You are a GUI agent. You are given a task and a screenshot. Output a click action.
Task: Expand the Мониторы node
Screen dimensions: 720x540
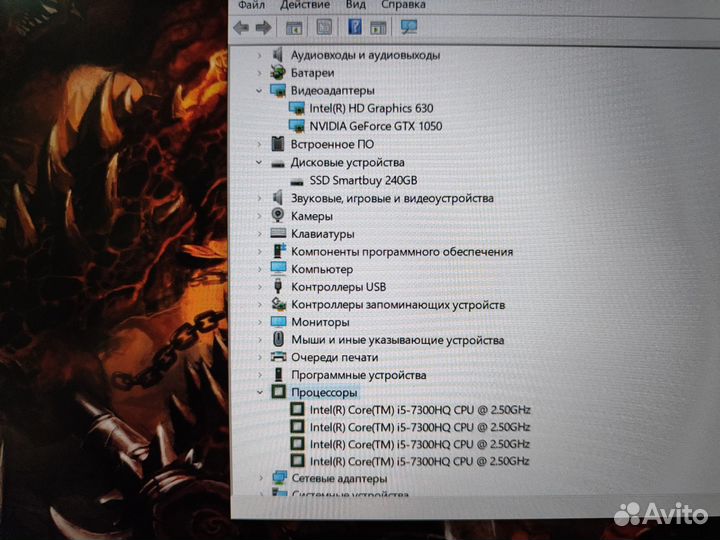click(x=260, y=322)
